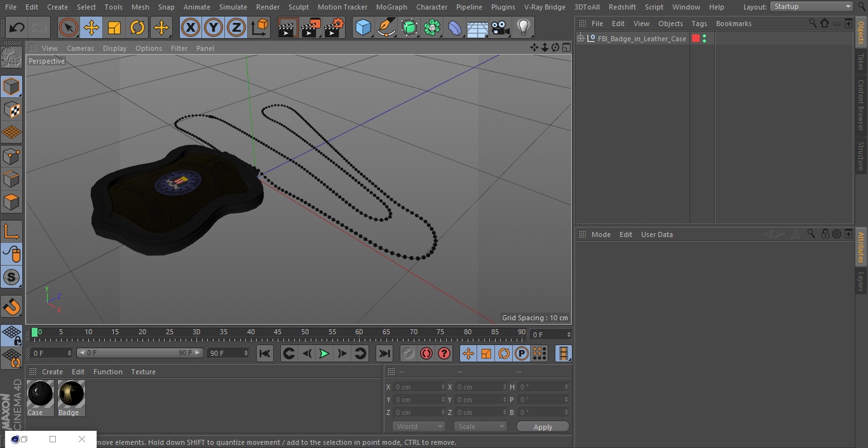Select the Case material thumbnail

click(x=41, y=394)
